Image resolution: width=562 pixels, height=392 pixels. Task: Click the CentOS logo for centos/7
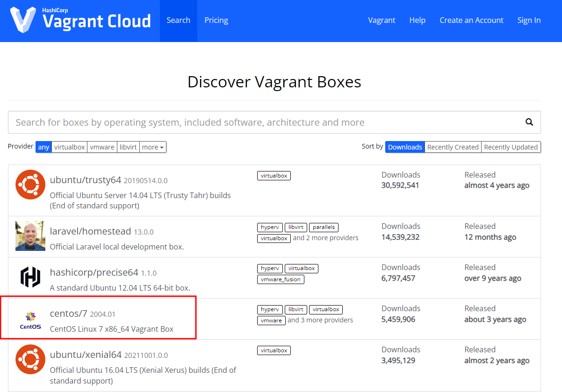coord(30,320)
